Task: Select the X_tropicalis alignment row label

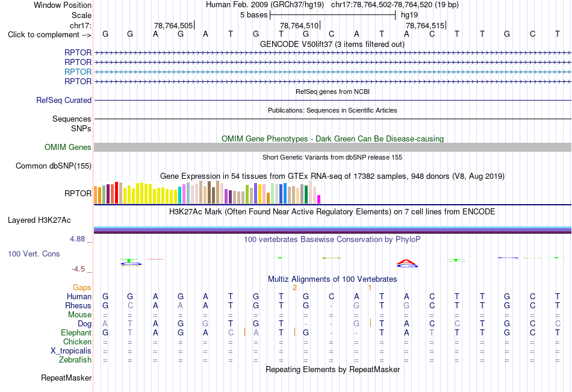Action: [71, 351]
